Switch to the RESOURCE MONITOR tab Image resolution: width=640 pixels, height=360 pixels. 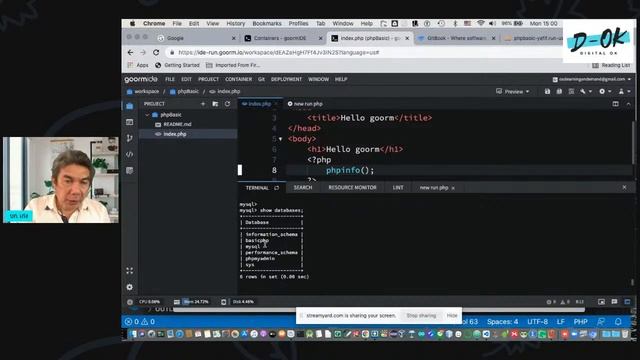coord(352,187)
